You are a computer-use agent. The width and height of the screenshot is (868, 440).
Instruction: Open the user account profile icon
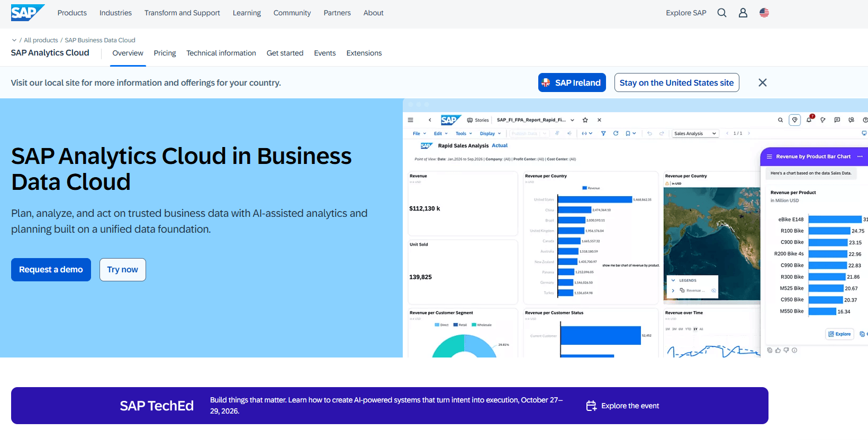pos(743,13)
